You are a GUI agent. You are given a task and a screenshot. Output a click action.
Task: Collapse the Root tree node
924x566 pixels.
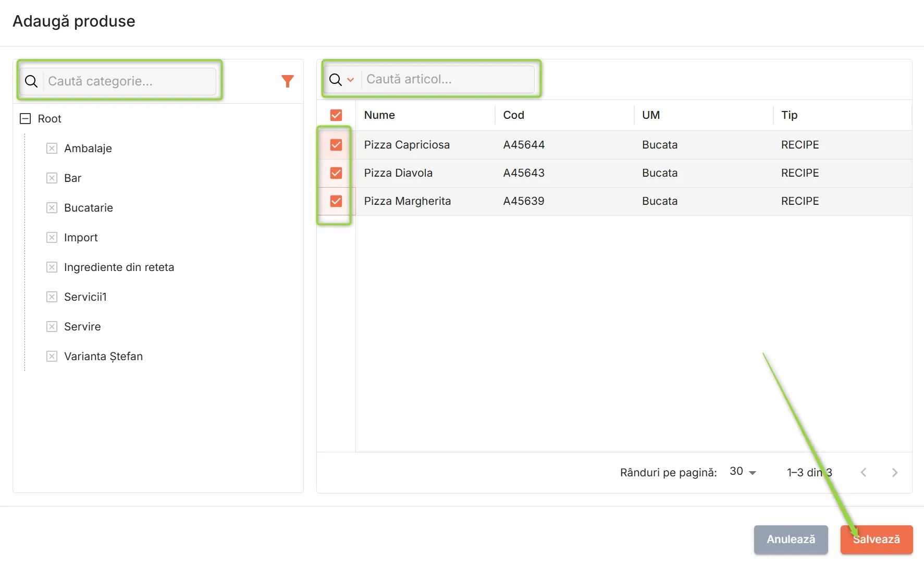click(25, 119)
